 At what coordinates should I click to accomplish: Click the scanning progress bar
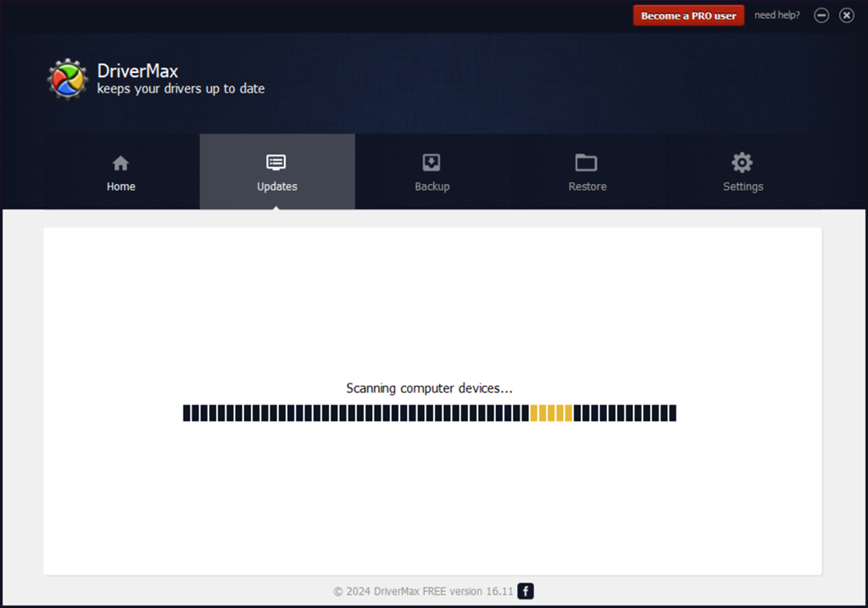[430, 413]
